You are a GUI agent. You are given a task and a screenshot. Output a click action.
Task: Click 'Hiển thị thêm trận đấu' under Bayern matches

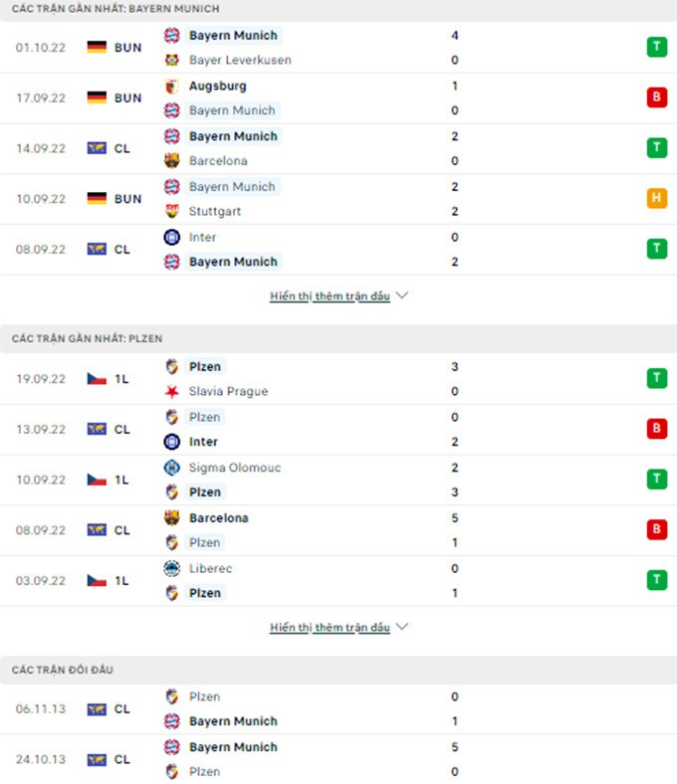330,296
